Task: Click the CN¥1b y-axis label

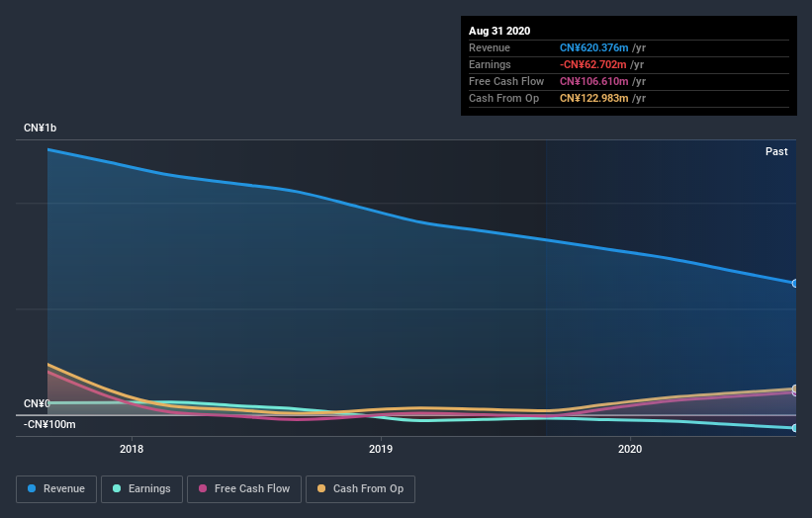Action: click(40, 128)
